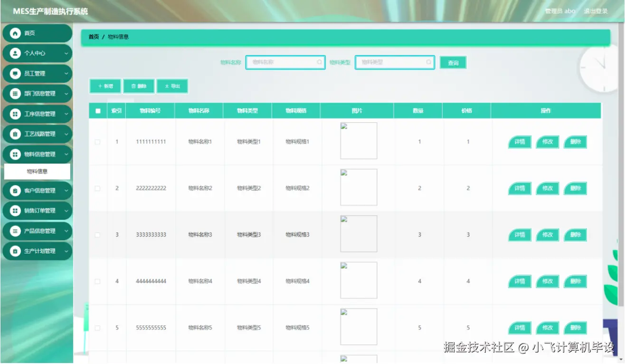Click the cell 物料规格4

[297, 281]
